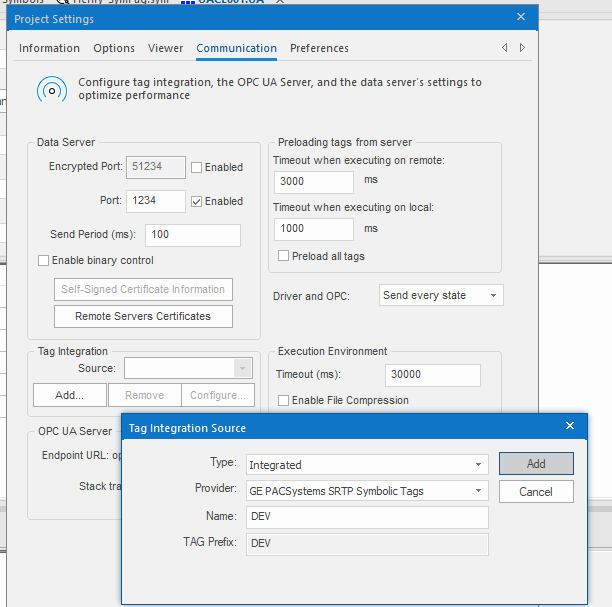Check the Preload all tags option

(x=284, y=256)
